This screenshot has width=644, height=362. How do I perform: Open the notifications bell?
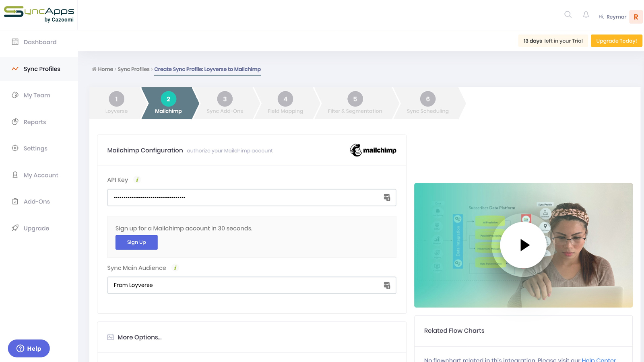[x=586, y=14]
